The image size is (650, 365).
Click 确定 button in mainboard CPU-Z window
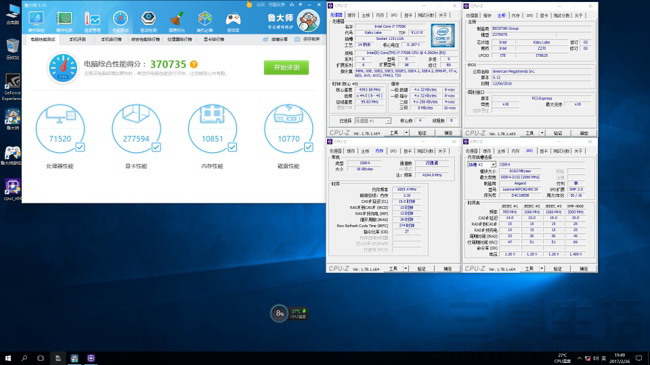pyautogui.click(x=584, y=133)
